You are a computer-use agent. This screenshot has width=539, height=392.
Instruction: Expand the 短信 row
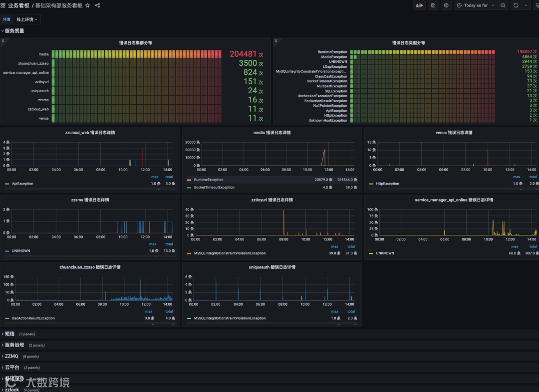pyautogui.click(x=9, y=334)
